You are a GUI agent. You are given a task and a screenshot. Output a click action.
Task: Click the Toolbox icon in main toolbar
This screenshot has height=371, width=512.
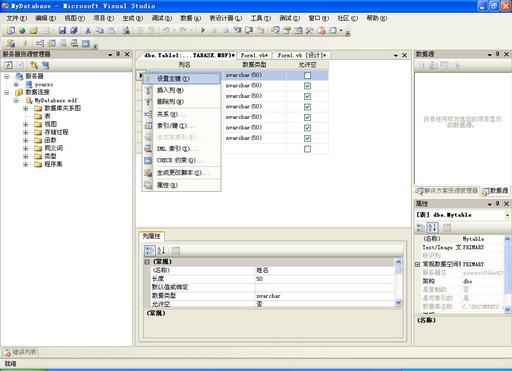point(310,31)
